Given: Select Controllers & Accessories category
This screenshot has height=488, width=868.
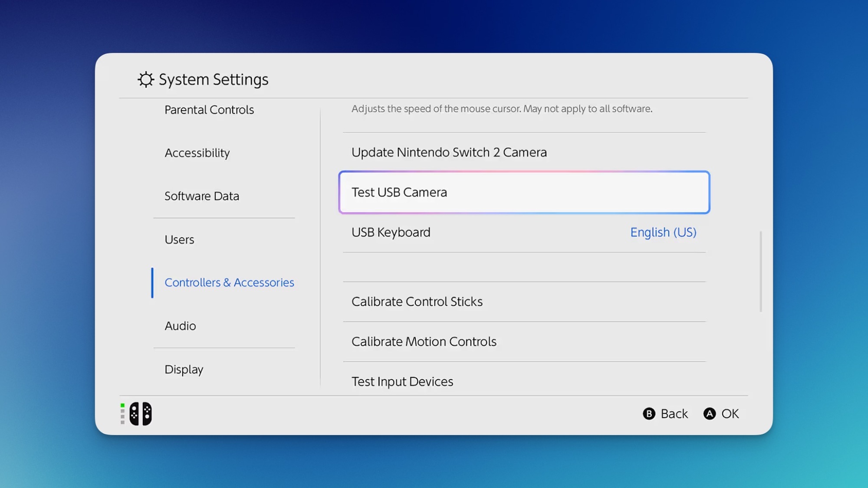Looking at the screenshot, I should point(229,282).
